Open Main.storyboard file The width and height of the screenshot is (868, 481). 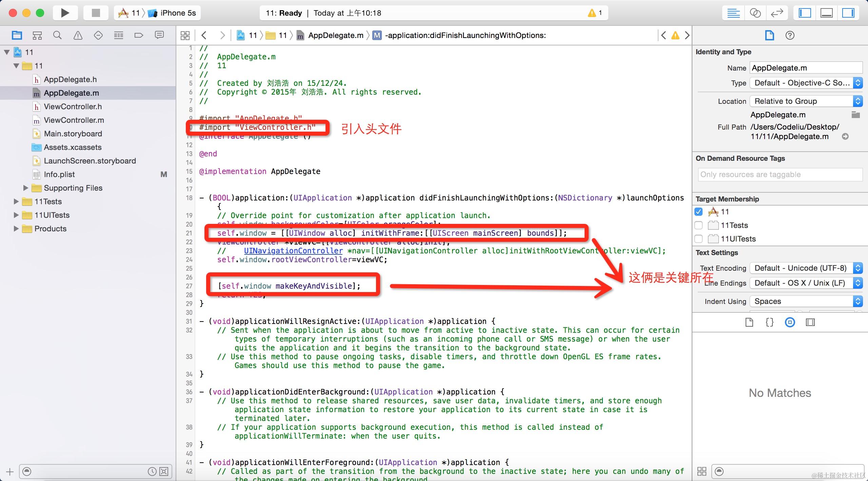click(73, 134)
